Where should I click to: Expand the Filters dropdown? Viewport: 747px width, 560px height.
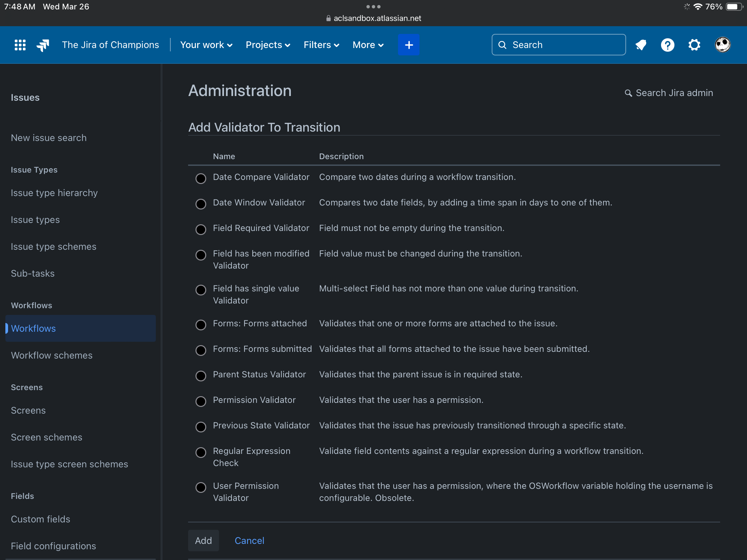click(321, 45)
